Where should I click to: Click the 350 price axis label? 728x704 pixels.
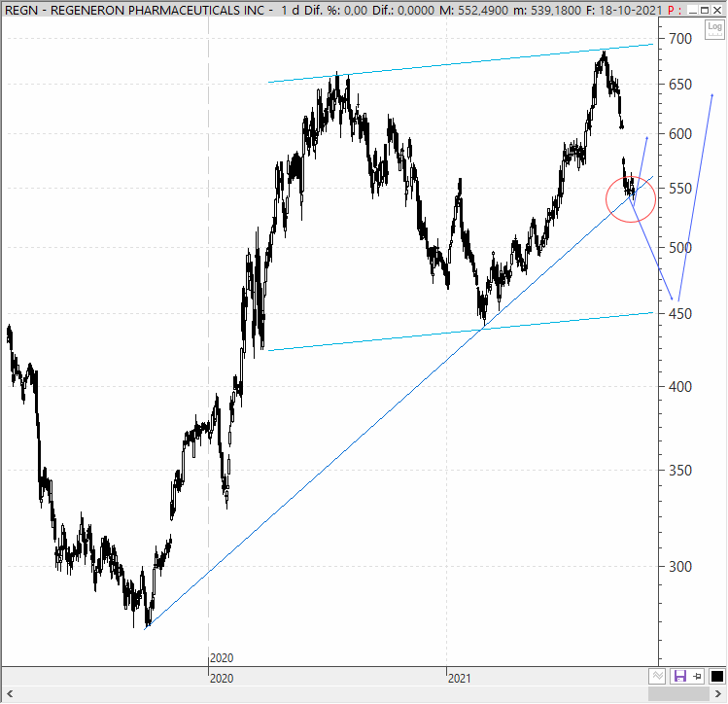click(x=680, y=471)
